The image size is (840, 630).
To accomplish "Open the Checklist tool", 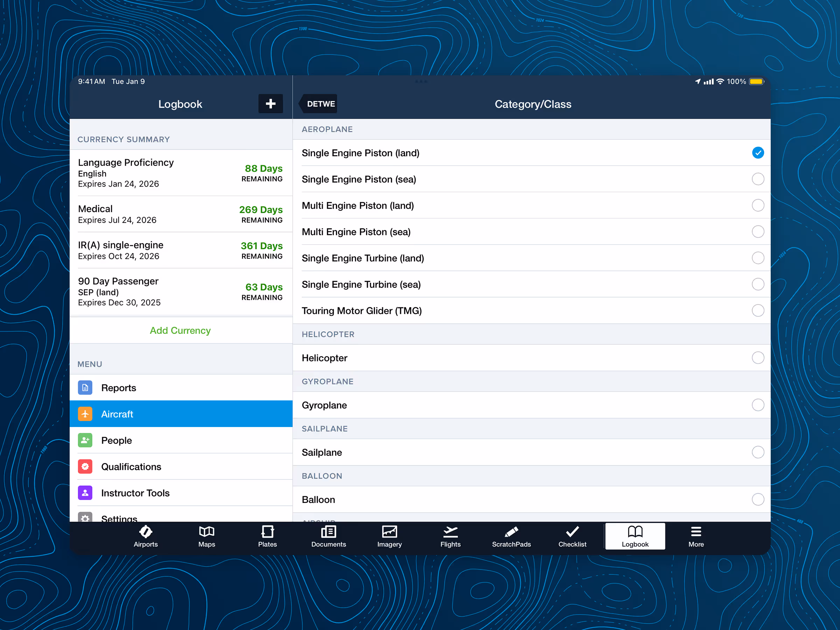I will (572, 536).
